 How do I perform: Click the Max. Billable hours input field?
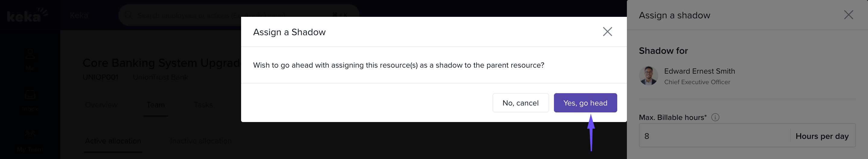click(x=714, y=136)
